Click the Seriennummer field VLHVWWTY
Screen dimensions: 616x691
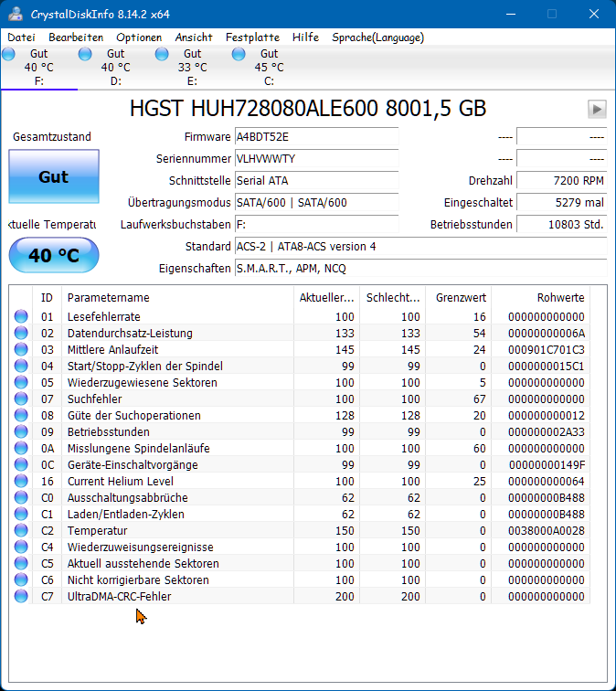[316, 159]
